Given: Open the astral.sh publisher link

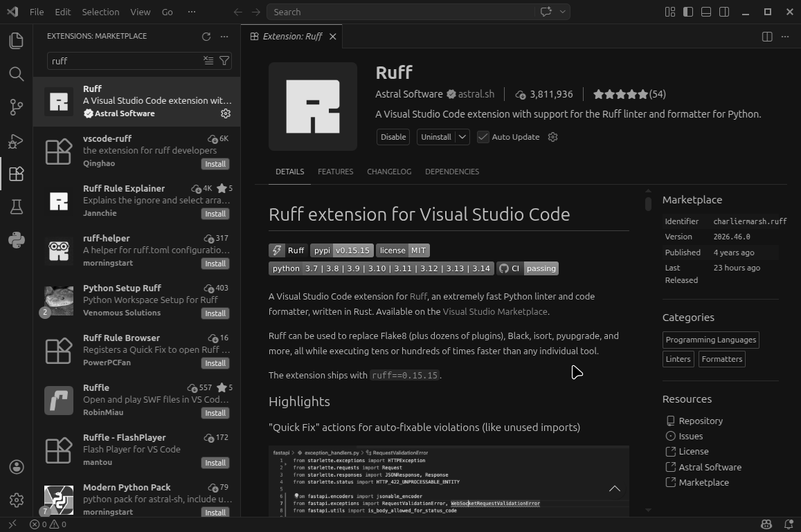Looking at the screenshot, I should pyautogui.click(x=476, y=94).
